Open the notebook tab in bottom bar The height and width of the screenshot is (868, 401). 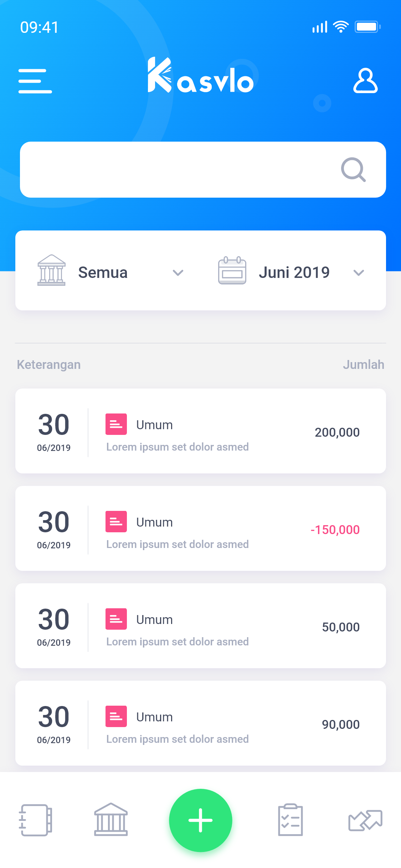tap(35, 820)
